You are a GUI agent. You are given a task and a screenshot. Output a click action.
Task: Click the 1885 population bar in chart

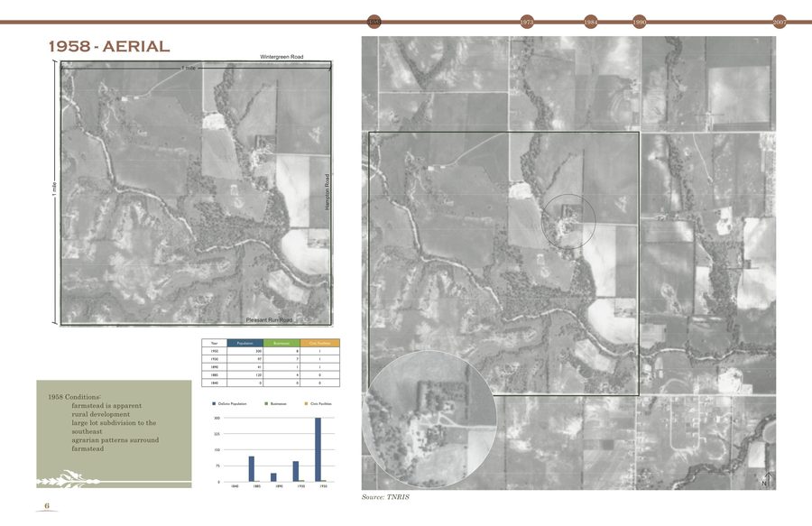[252, 468]
